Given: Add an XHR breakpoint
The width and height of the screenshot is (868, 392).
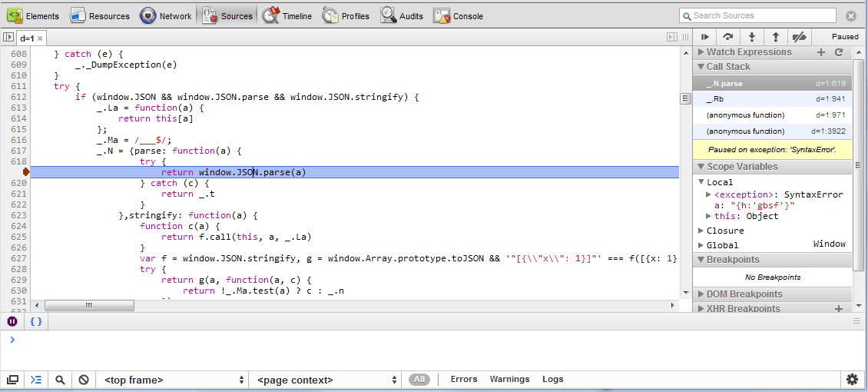Looking at the screenshot, I should (x=839, y=308).
